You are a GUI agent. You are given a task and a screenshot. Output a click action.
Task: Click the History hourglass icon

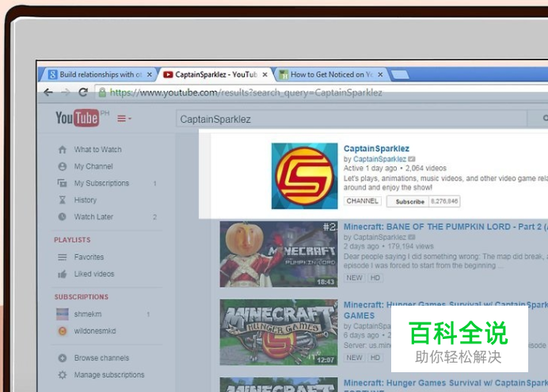pyautogui.click(x=63, y=200)
